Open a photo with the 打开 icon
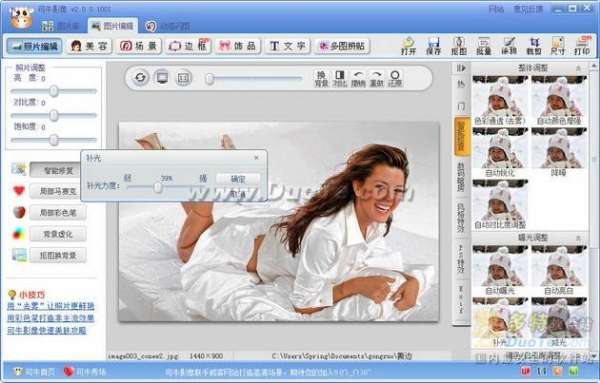 tap(408, 46)
